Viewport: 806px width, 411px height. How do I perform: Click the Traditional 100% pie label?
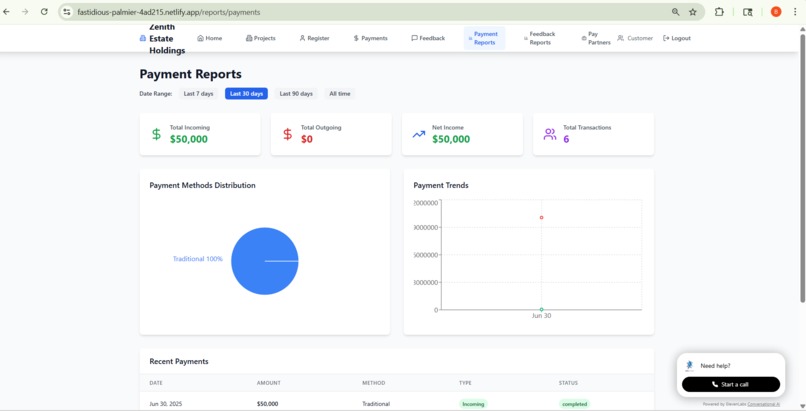[197, 259]
